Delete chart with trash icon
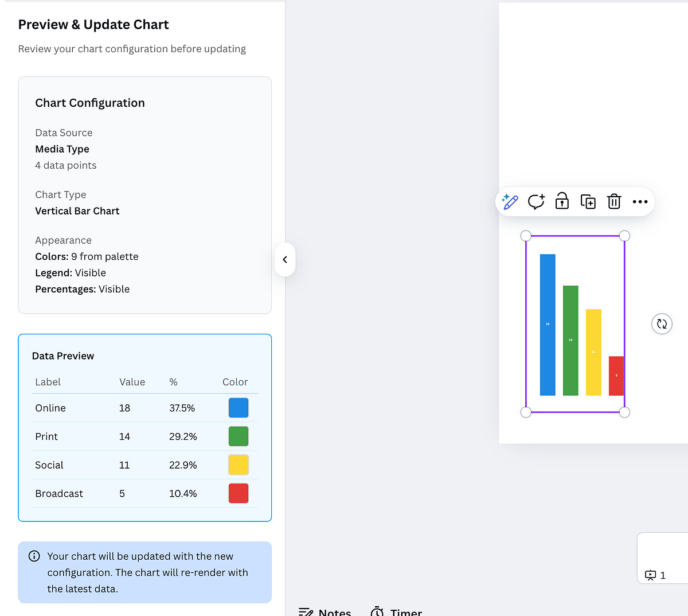Screen dimensions: 688x616 614,201
